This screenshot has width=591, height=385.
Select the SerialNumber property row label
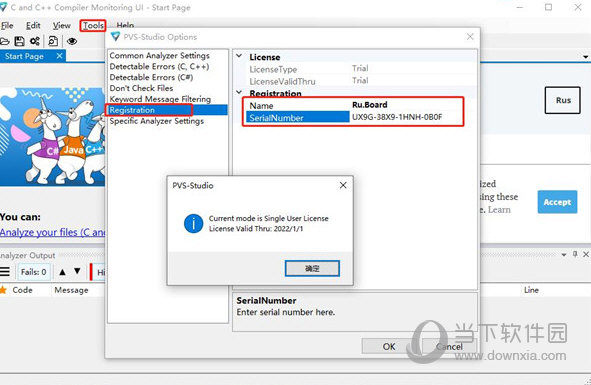coord(297,117)
